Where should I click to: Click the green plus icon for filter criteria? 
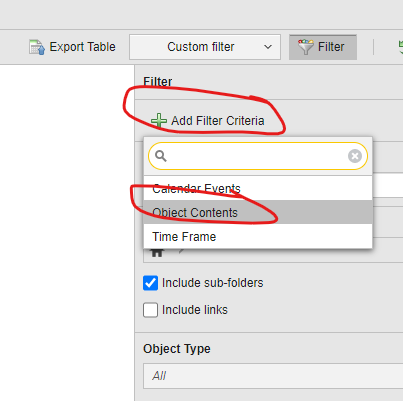pyautogui.click(x=159, y=120)
